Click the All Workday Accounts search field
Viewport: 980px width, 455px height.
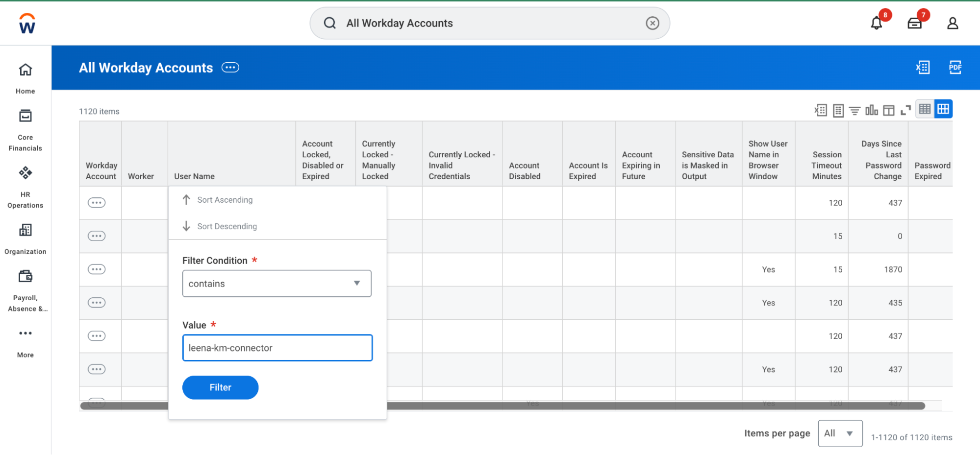(490, 23)
